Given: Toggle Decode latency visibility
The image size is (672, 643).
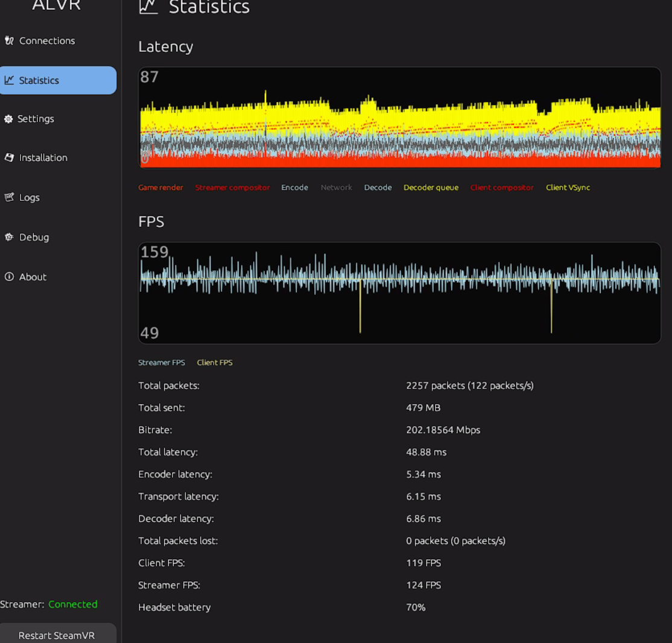Looking at the screenshot, I should click(378, 188).
